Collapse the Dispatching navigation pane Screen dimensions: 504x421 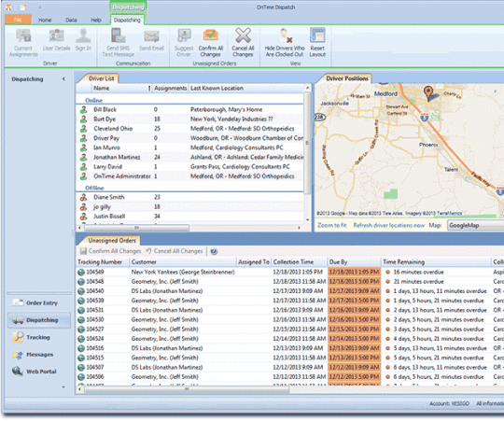coord(63,78)
